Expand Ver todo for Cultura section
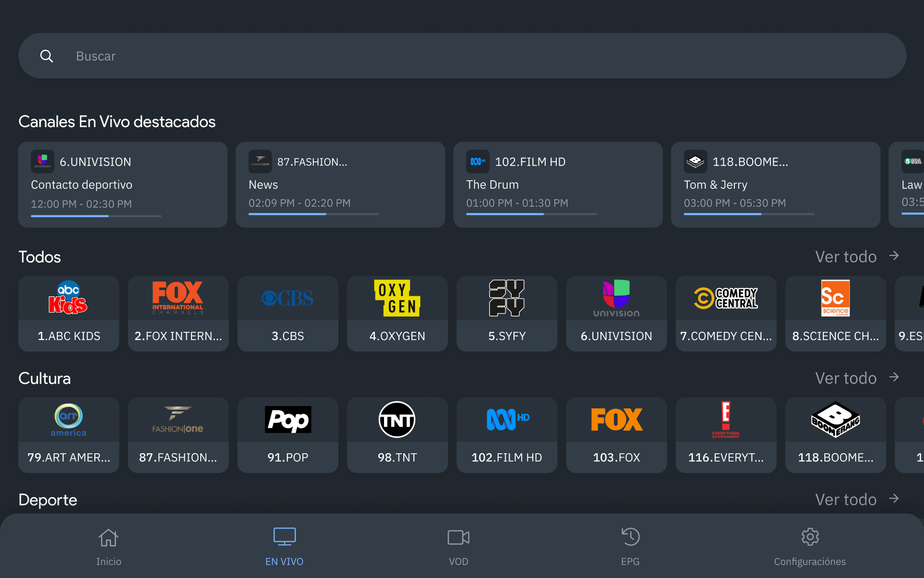The image size is (924, 578). pos(846,378)
